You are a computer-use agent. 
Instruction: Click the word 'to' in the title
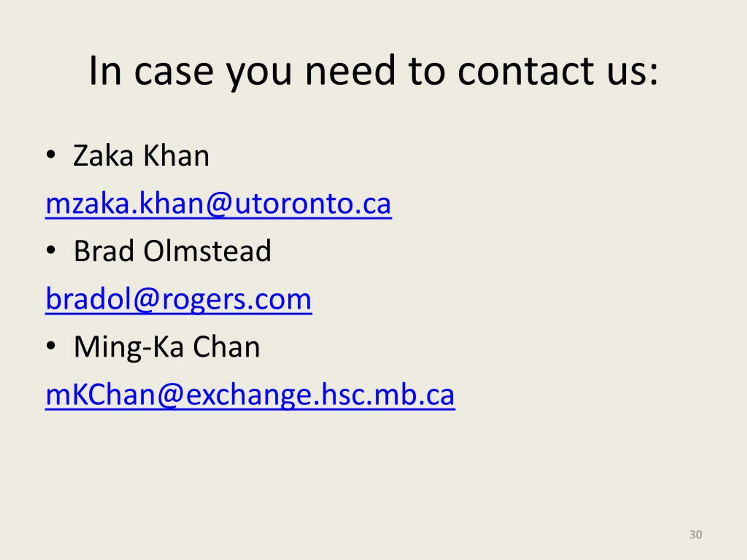click(x=427, y=71)
